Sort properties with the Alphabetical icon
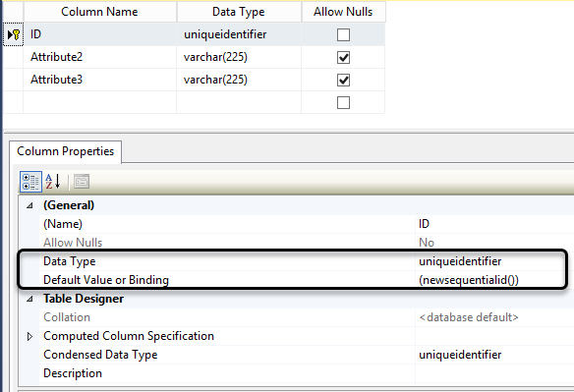Image resolution: width=574 pixels, height=392 pixels. click(x=53, y=182)
